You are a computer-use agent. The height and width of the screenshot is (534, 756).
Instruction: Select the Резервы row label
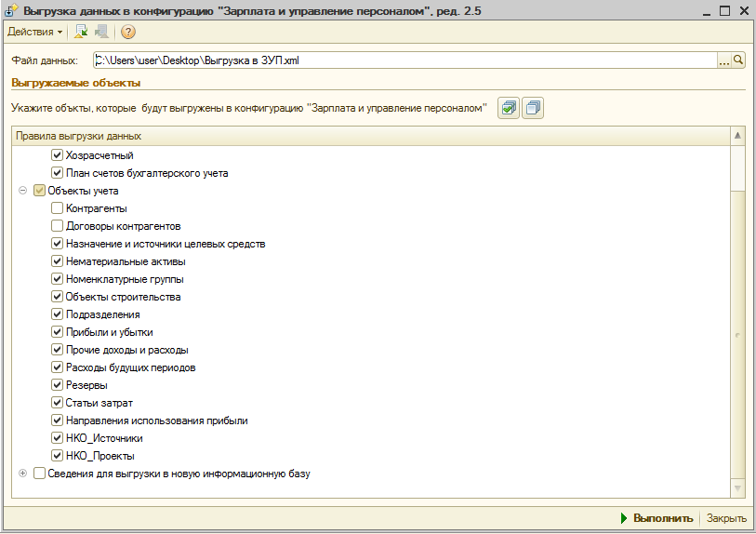pyautogui.click(x=86, y=385)
